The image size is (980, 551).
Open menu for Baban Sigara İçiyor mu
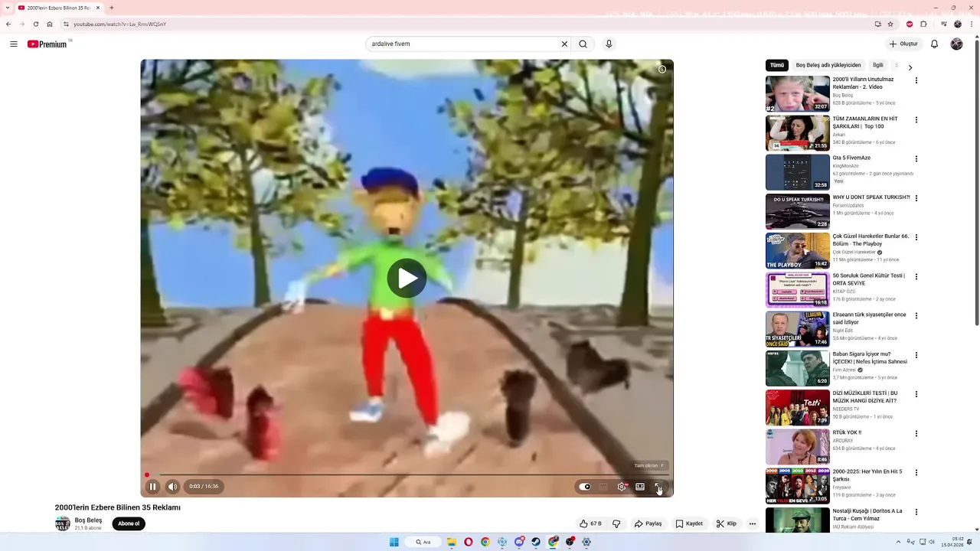coord(916,355)
